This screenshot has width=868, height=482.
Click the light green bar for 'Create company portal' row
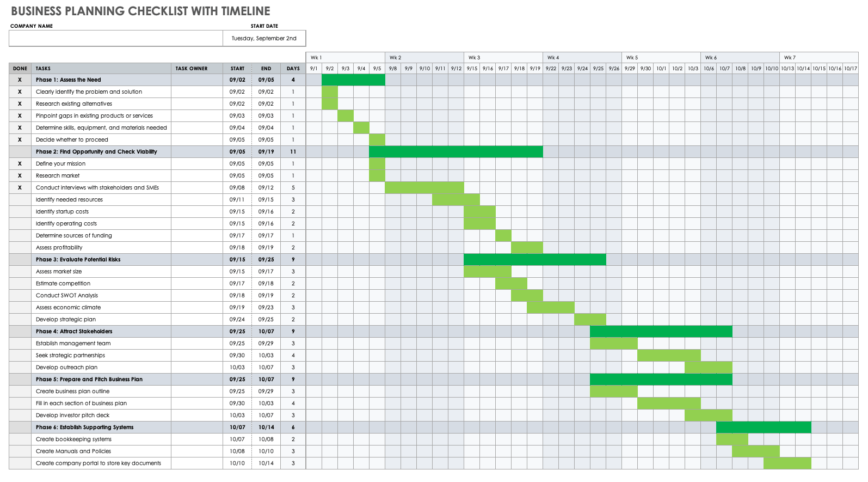coord(787,463)
